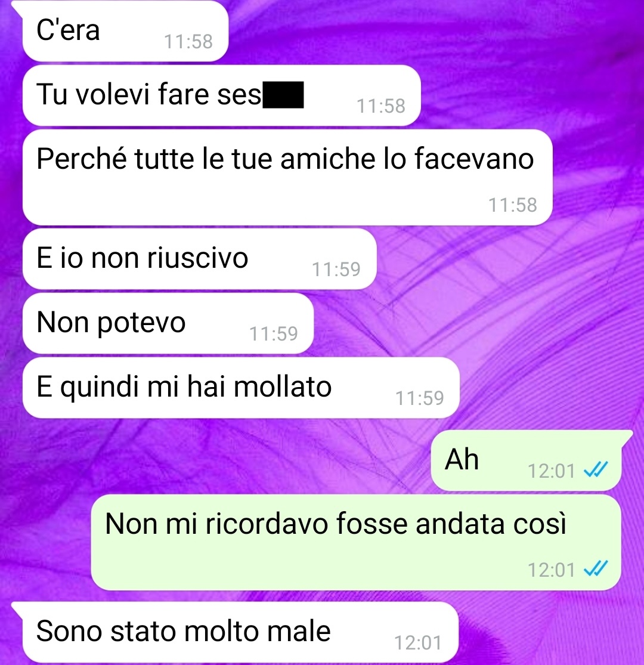Tap the "C'era" message bubble
Viewport: 644px width, 665px height.
pyautogui.click(x=125, y=31)
